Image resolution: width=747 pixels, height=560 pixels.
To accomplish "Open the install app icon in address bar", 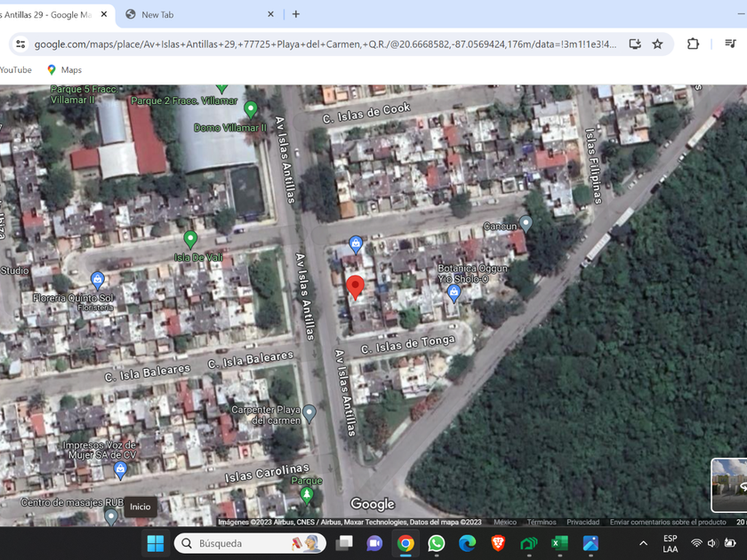I will click(634, 44).
